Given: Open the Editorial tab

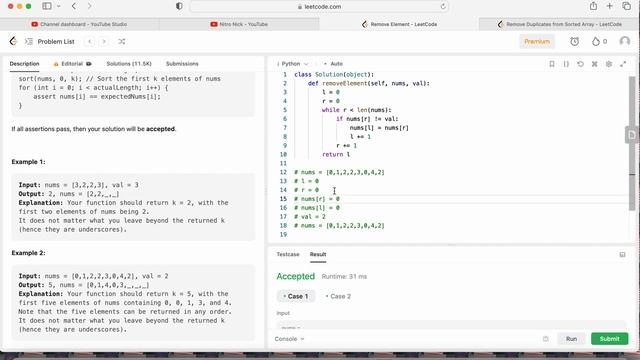Looking at the screenshot, I should pyautogui.click(x=72, y=64).
